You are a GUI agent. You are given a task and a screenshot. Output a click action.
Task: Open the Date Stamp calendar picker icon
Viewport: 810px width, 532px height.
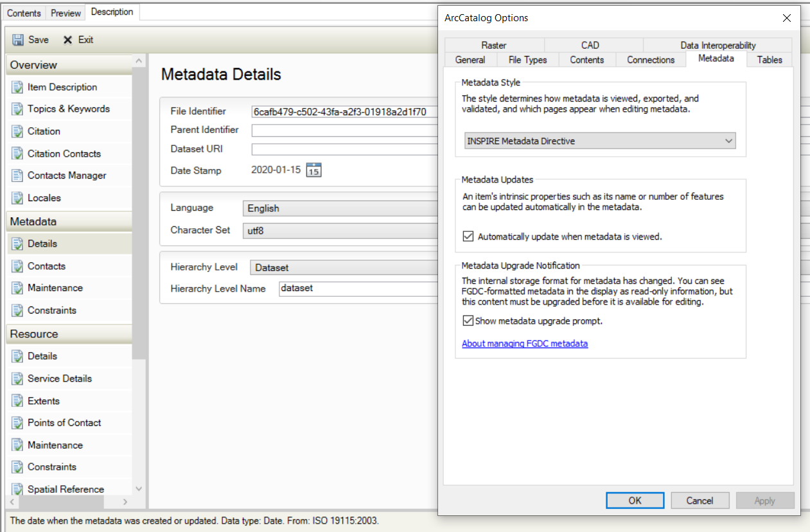tap(313, 170)
